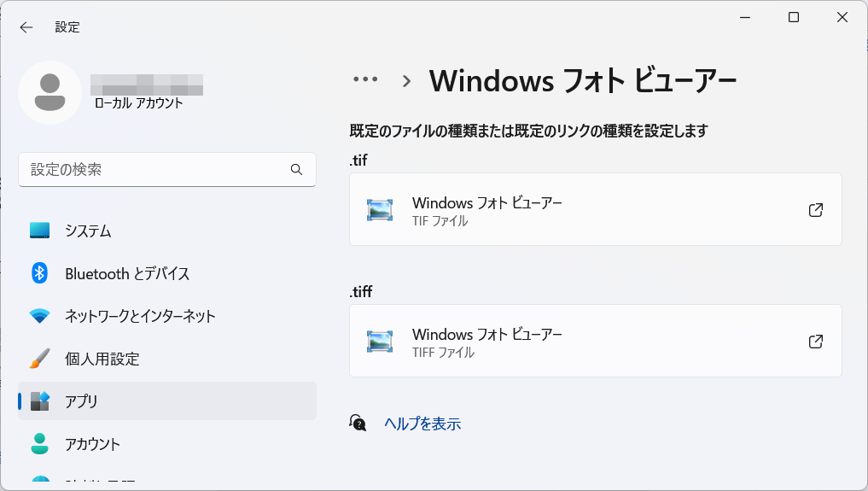Click the user profile avatar
868x491 pixels.
pos(50,92)
